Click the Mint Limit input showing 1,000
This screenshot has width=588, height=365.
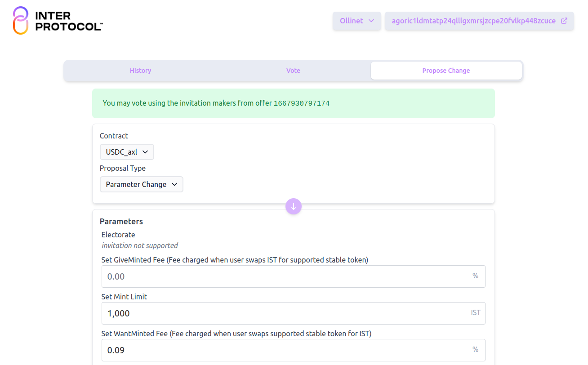click(x=294, y=313)
